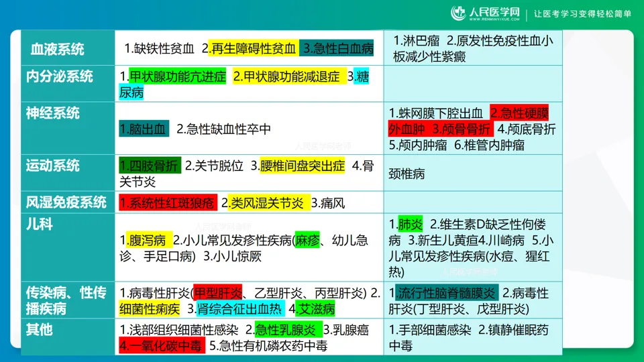Click yellow highlighted 类风湿关节炎
644x362 pixels.
pyautogui.click(x=269, y=202)
